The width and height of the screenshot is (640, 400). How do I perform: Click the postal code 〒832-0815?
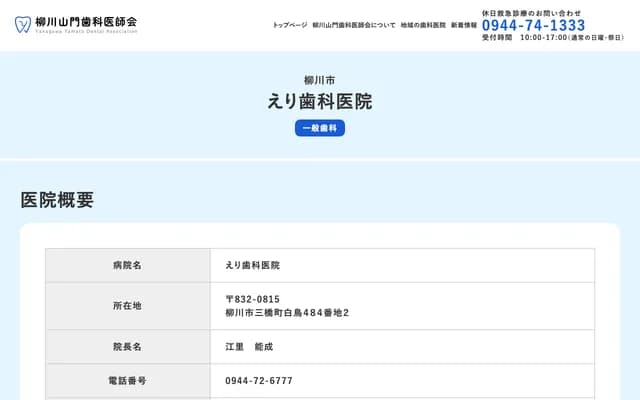point(253,299)
